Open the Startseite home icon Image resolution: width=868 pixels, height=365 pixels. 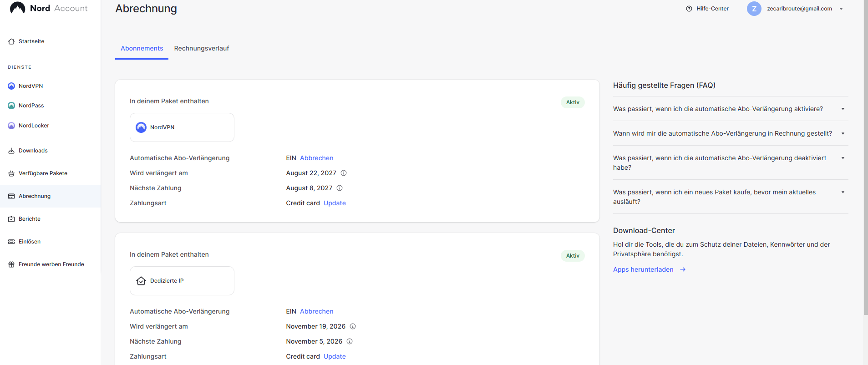click(11, 41)
